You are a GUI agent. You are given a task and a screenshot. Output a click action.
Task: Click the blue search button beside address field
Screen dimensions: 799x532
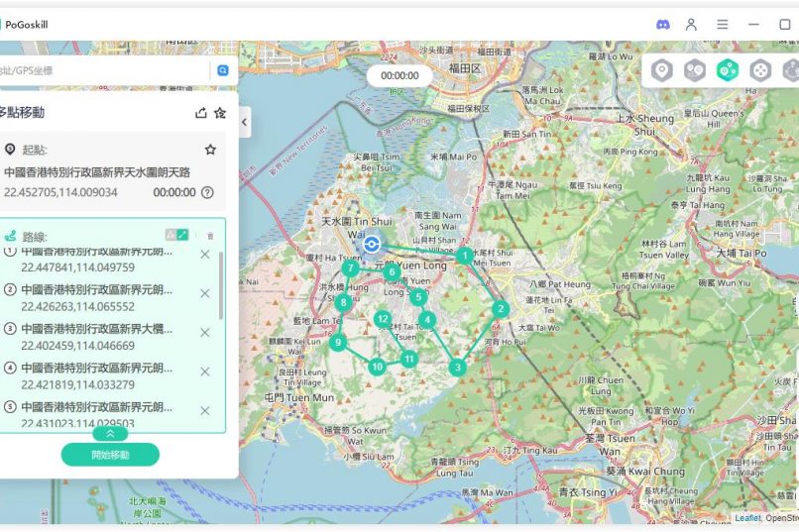click(x=223, y=70)
